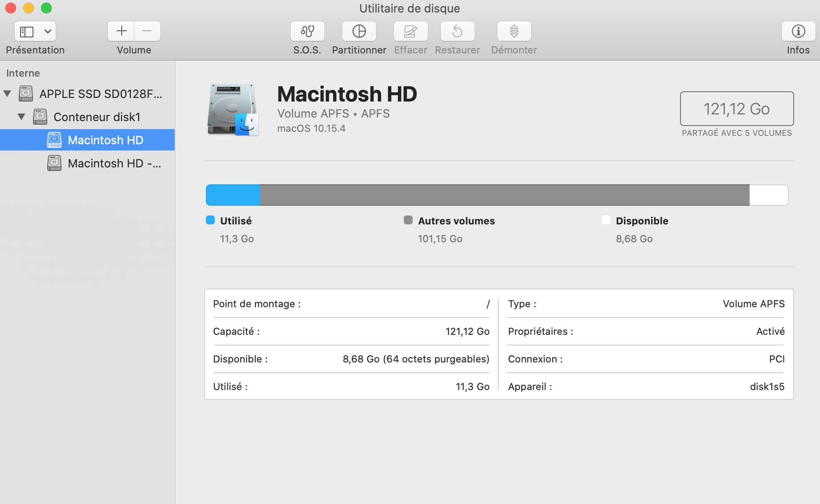Select Conteneur disk1 in the sidebar
Viewport: 820px width, 504px height.
pos(97,117)
